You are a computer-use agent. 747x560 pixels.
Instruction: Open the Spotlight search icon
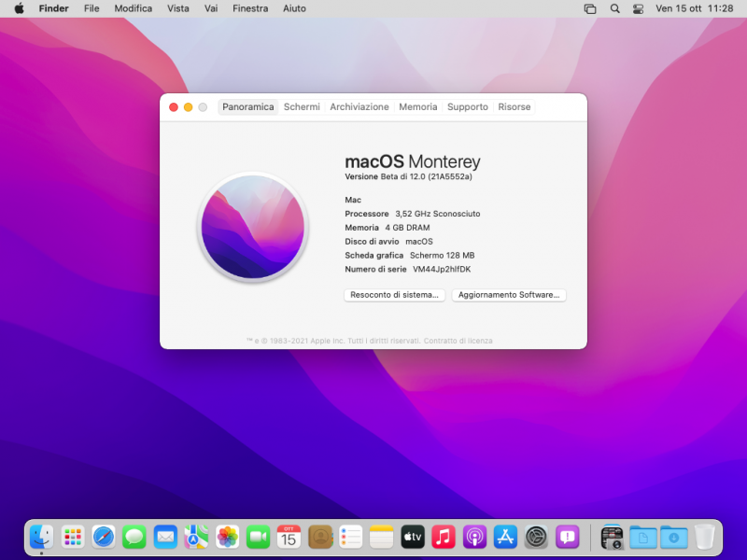click(613, 8)
